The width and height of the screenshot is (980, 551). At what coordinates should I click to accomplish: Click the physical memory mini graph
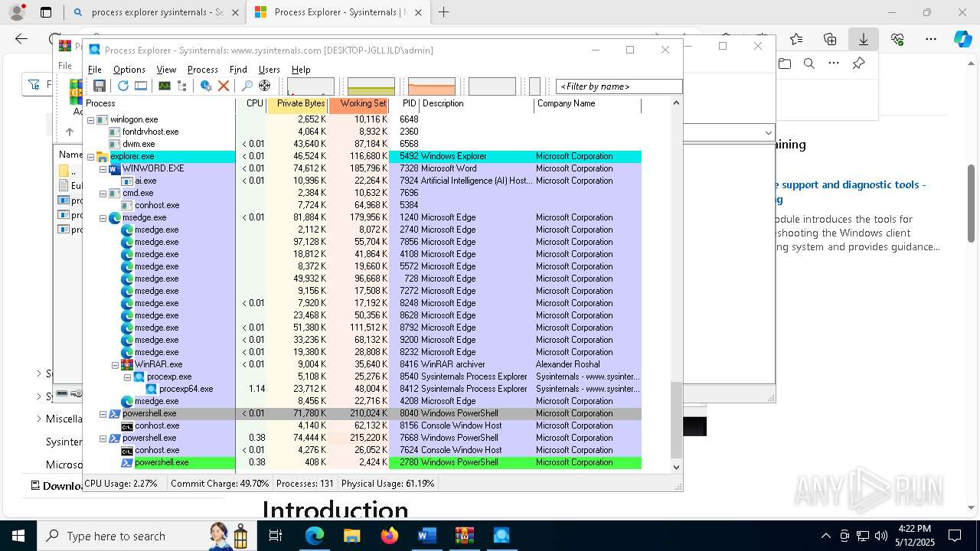tap(432, 86)
